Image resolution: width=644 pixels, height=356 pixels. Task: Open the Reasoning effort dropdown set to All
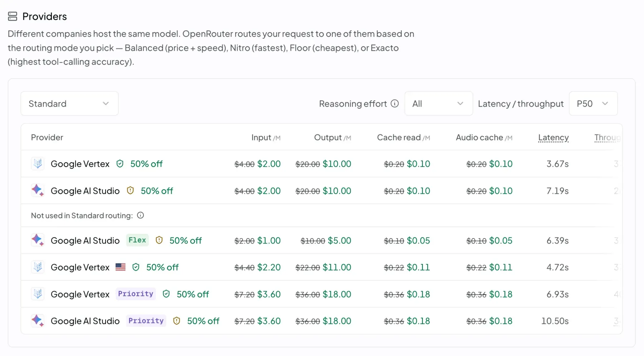click(439, 104)
